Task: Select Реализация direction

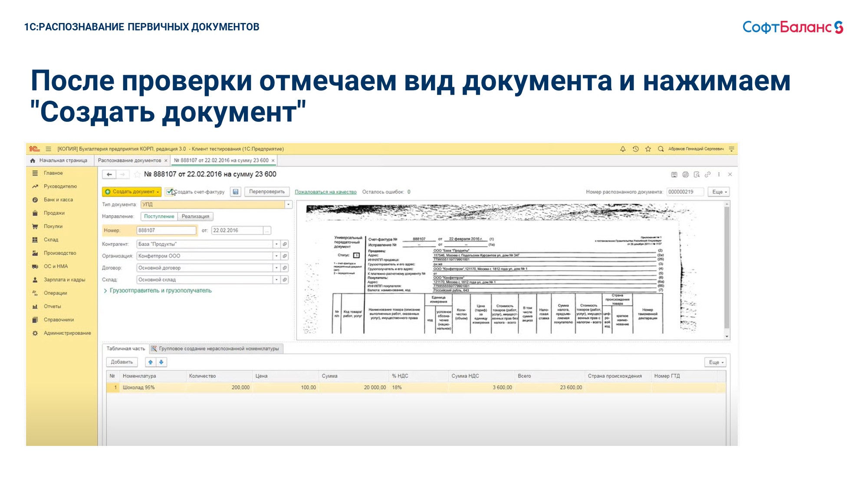Action: pyautogui.click(x=195, y=216)
